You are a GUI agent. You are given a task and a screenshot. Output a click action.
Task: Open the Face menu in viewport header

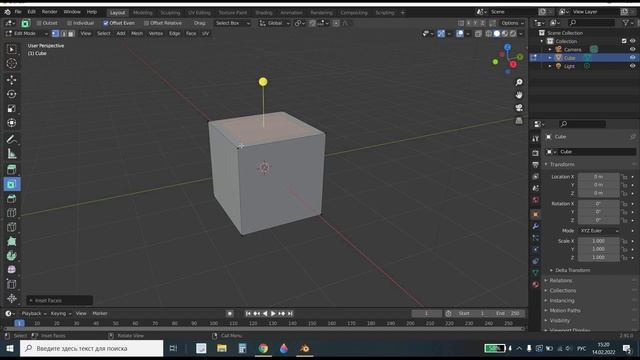191,33
